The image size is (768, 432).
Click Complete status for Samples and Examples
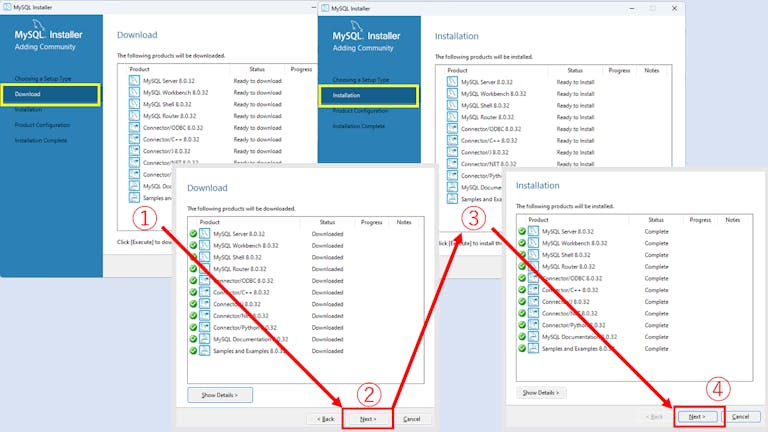[x=657, y=349]
